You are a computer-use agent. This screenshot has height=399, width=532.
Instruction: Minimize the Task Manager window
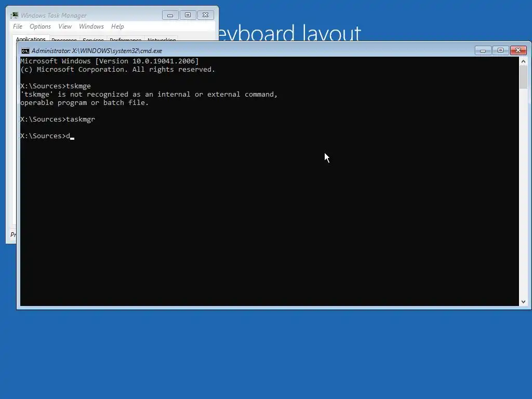170,15
